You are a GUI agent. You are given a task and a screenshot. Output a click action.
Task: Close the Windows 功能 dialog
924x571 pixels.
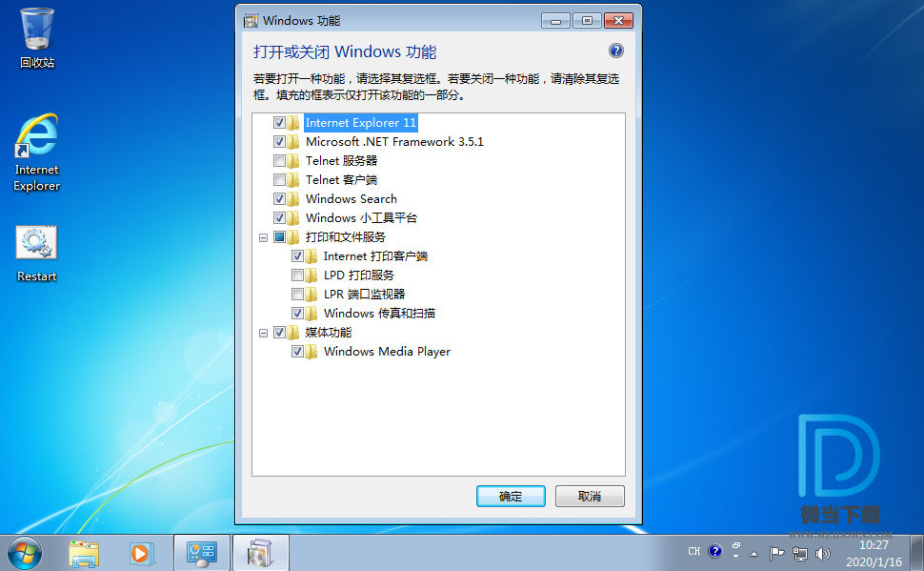point(619,21)
